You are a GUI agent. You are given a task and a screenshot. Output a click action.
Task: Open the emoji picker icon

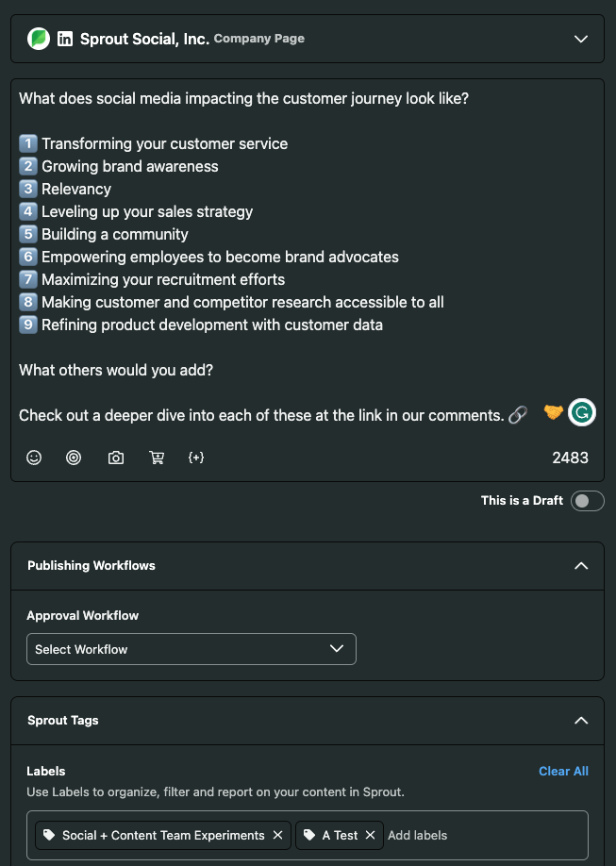34,458
